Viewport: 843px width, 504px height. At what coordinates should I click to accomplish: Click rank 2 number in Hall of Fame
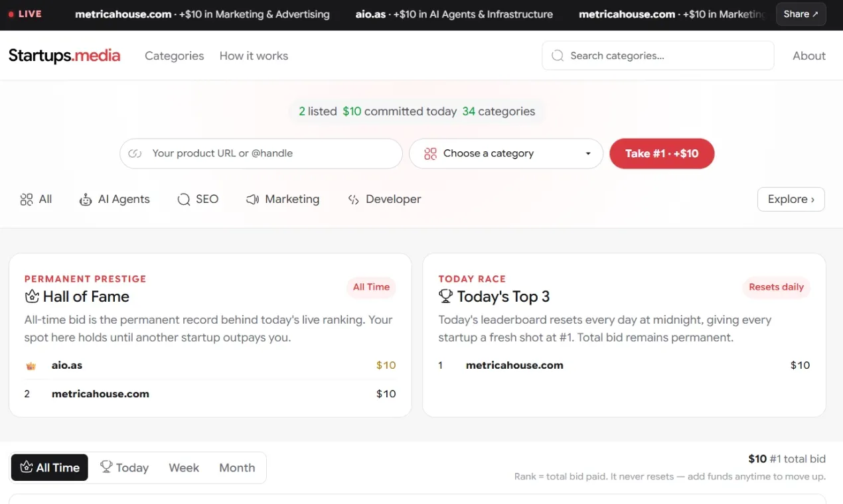point(27,394)
